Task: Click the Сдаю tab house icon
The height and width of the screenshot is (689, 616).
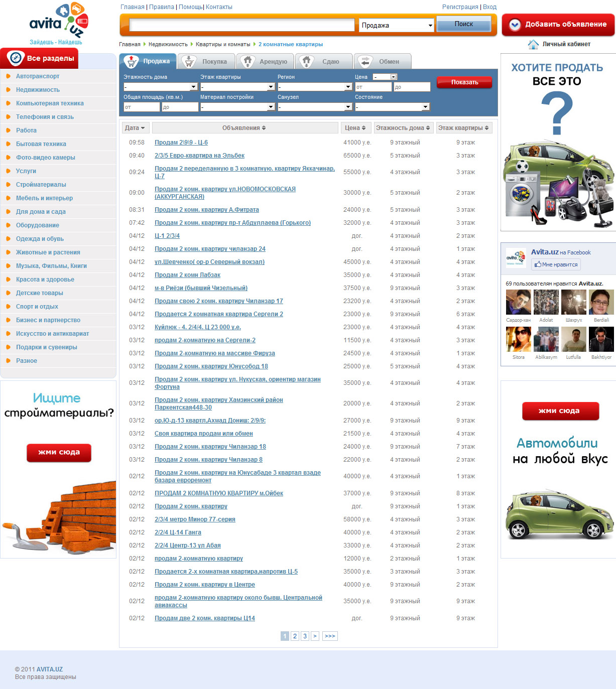Action: pyautogui.click(x=306, y=61)
